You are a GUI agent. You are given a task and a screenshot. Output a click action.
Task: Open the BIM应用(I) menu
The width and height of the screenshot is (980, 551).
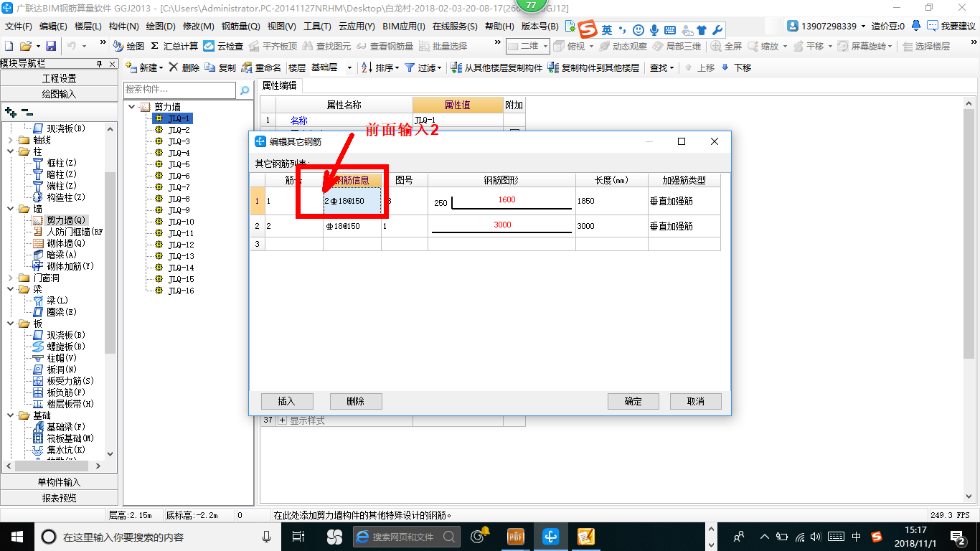[x=404, y=27]
